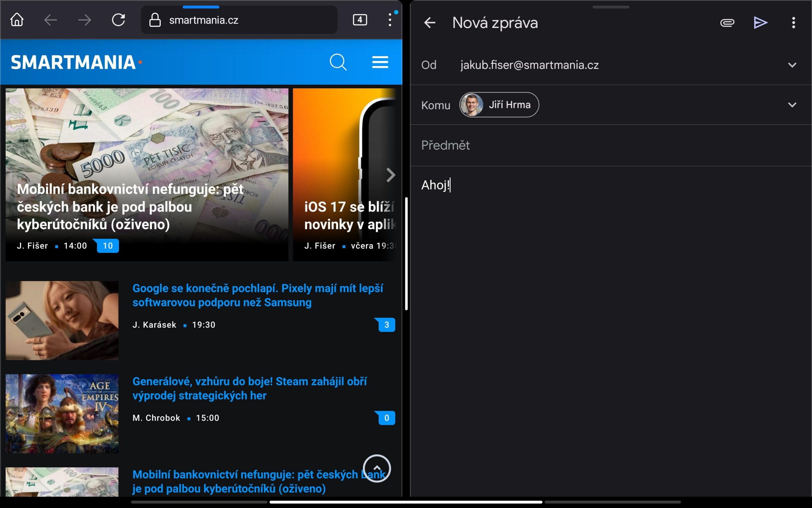Screen dimensions: 812x508
Task: Focus the smartmania.cz address bar
Action: 239,20
